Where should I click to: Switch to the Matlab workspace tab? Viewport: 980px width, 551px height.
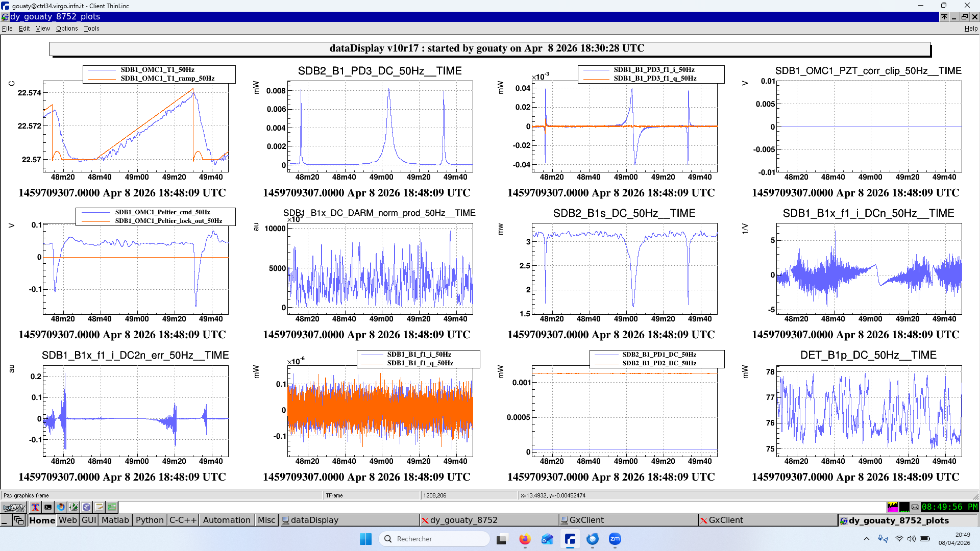point(115,520)
